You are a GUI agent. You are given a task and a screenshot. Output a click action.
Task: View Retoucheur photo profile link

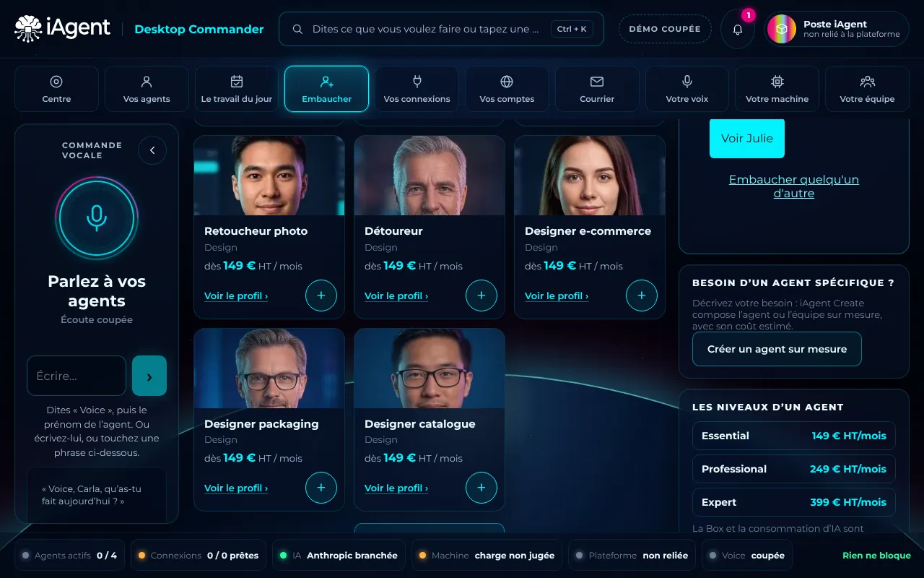[x=236, y=296]
